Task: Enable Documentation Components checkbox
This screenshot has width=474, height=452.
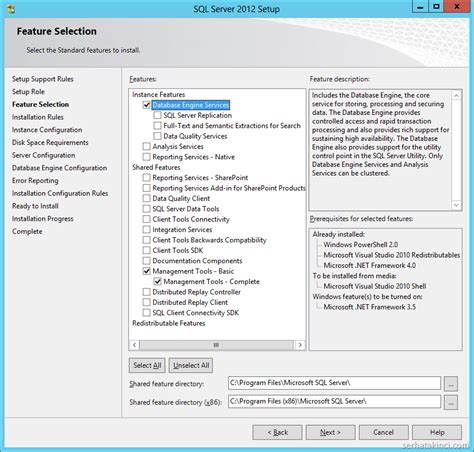Action: point(146,261)
